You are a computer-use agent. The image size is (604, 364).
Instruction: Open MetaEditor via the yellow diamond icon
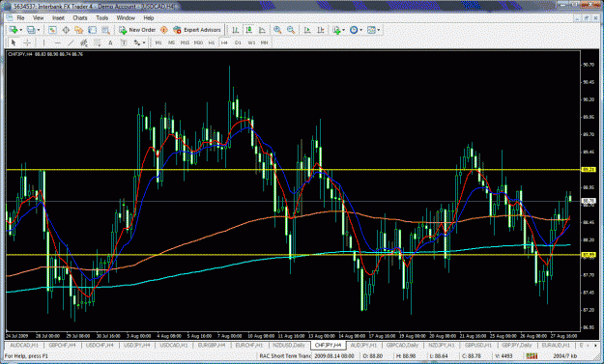click(164, 30)
